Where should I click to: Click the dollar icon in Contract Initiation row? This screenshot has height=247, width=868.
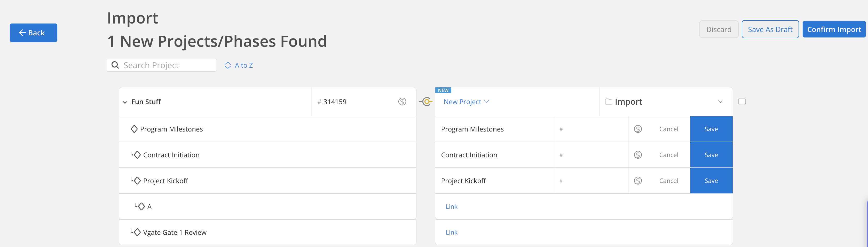click(x=637, y=155)
